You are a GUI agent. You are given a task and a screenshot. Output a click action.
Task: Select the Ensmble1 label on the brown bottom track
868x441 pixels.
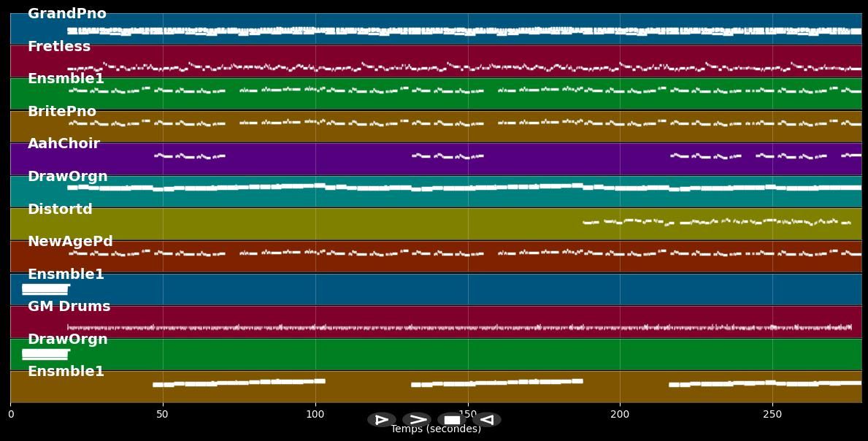(66, 372)
